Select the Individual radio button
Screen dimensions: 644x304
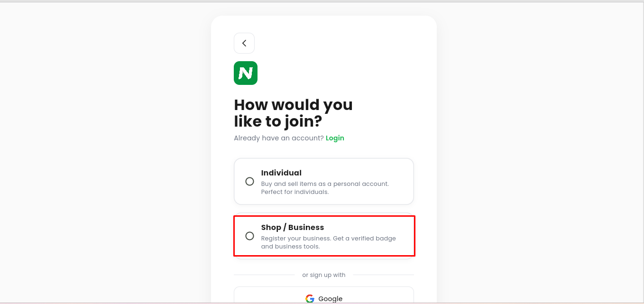[249, 181]
